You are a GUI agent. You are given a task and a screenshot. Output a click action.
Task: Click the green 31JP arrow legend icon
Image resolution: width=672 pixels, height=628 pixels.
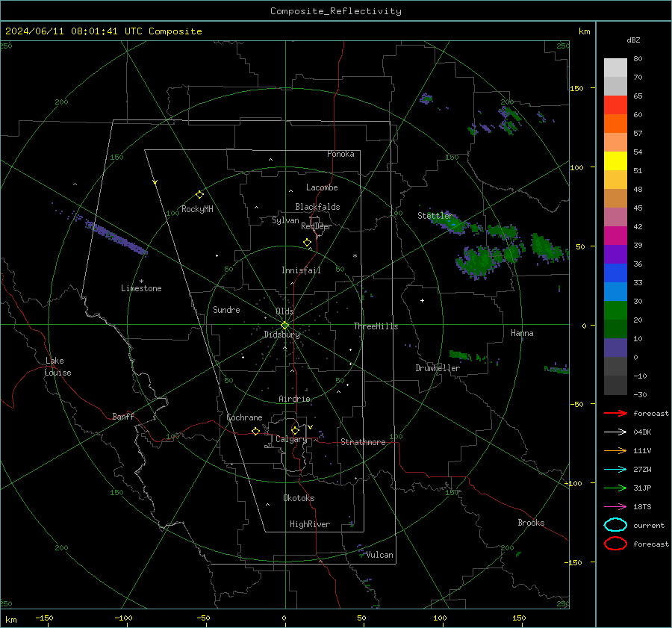(x=615, y=488)
